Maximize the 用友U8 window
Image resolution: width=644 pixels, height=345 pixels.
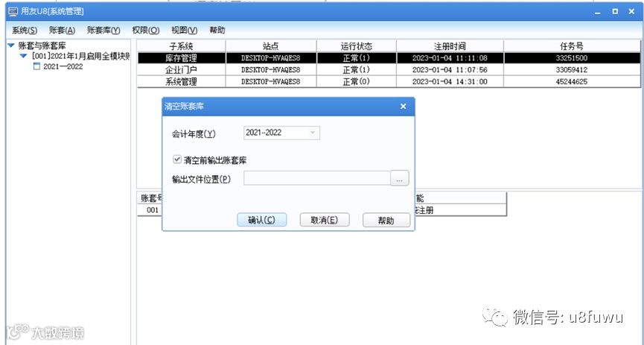615,11
